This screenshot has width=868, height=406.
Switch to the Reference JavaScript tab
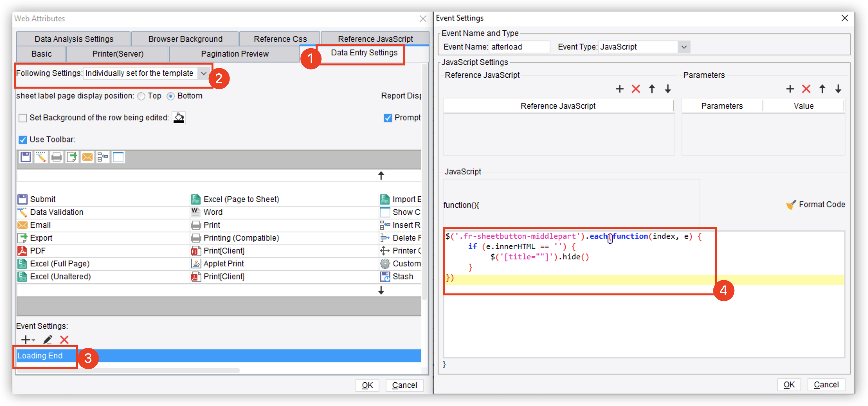(375, 39)
